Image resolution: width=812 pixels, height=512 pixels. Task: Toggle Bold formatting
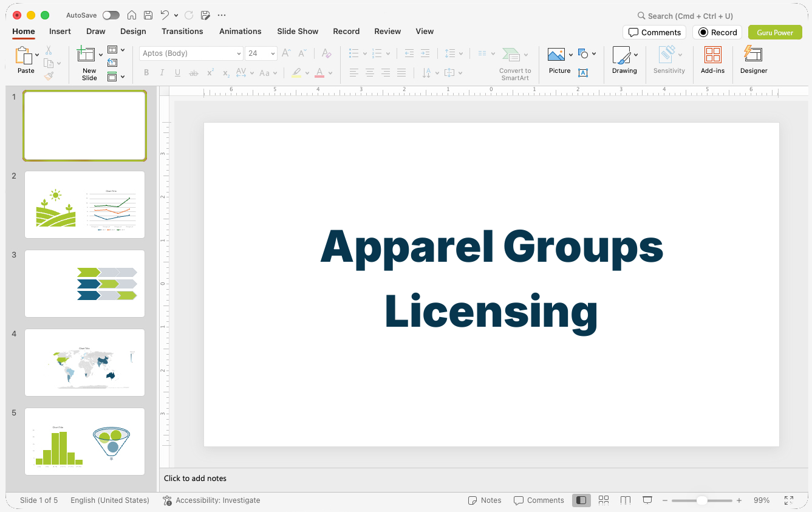(146, 73)
